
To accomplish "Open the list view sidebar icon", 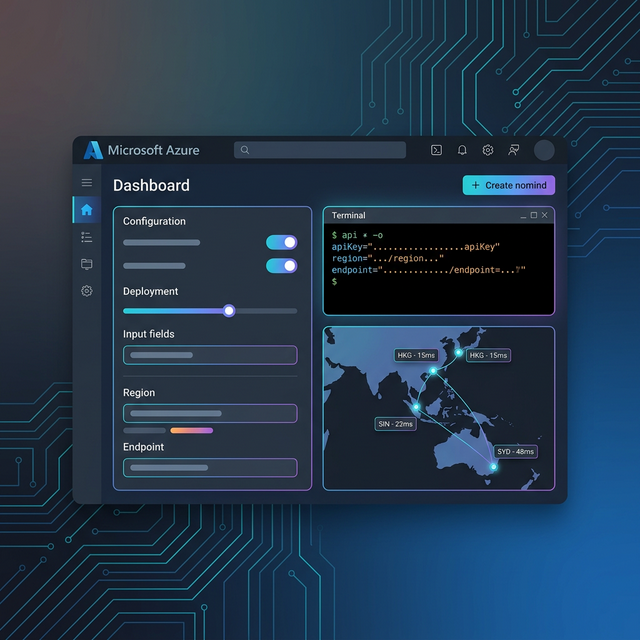I will point(87,237).
